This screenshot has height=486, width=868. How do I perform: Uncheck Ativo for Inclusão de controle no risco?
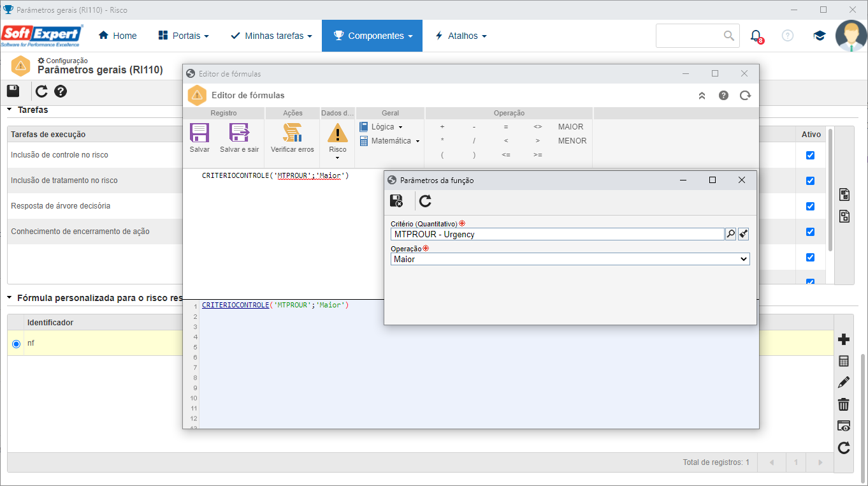pyautogui.click(x=811, y=155)
